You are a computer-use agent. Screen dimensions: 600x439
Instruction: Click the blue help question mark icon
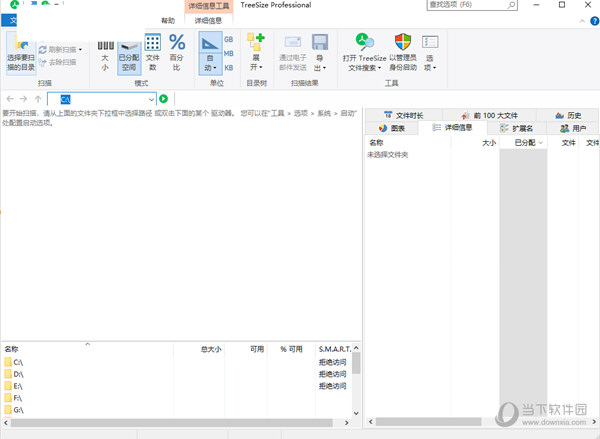coord(595,21)
